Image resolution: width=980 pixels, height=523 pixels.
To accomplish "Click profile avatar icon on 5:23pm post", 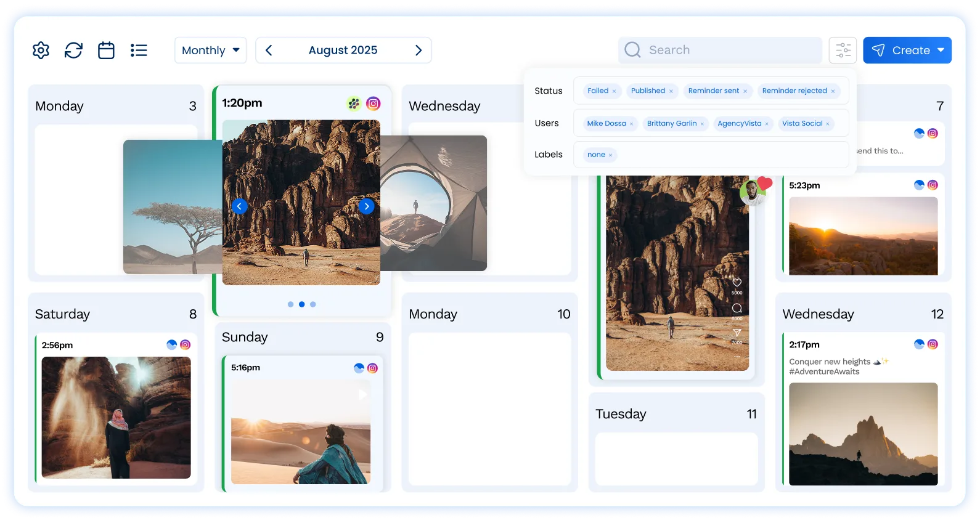I will [920, 185].
